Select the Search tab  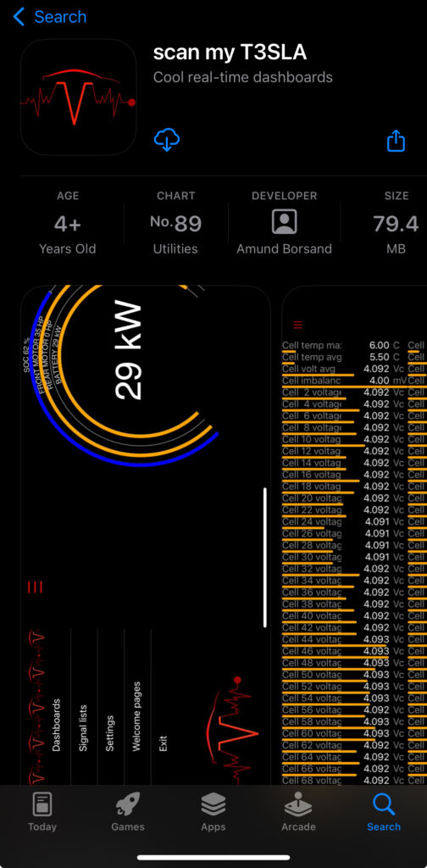(384, 811)
